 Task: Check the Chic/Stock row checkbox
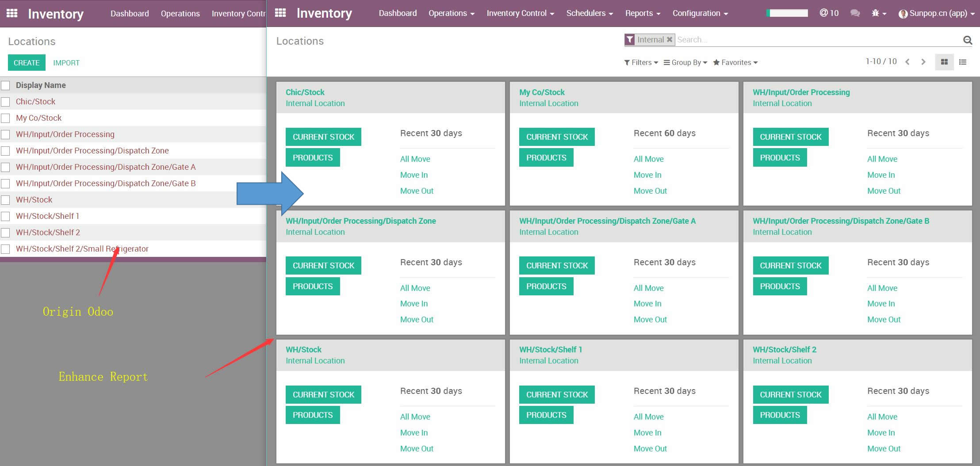tap(5, 102)
